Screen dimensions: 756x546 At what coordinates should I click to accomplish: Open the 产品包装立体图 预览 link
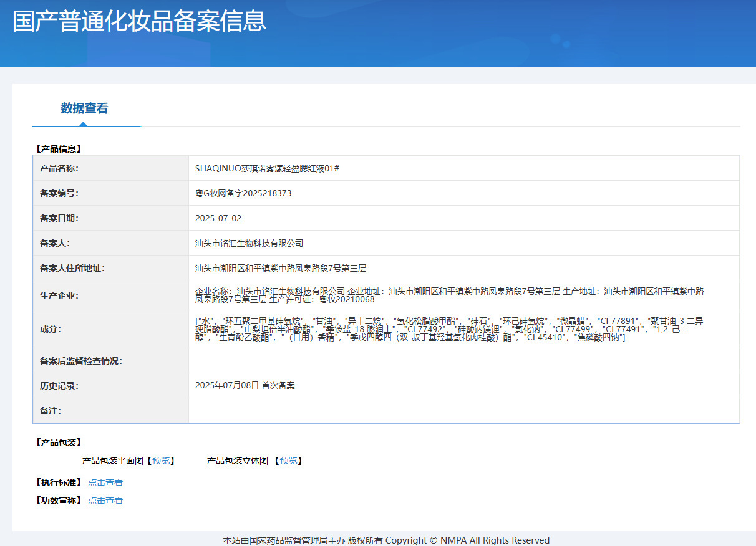click(288, 461)
